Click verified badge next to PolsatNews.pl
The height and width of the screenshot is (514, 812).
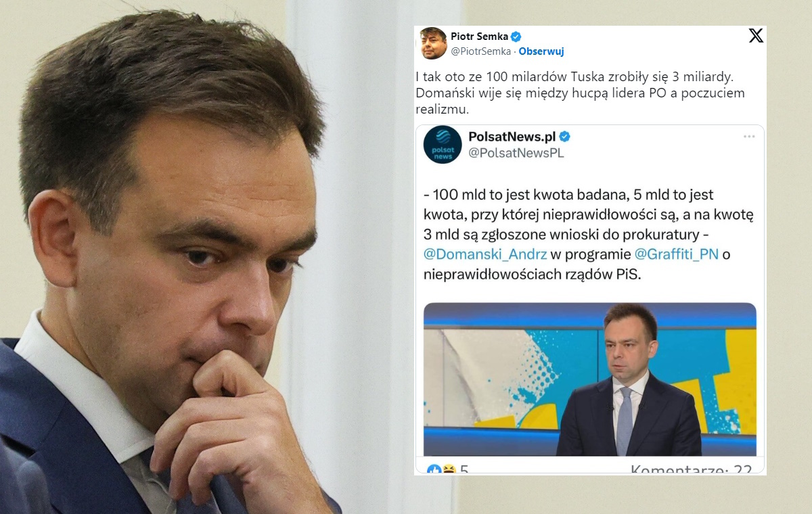[x=564, y=137]
